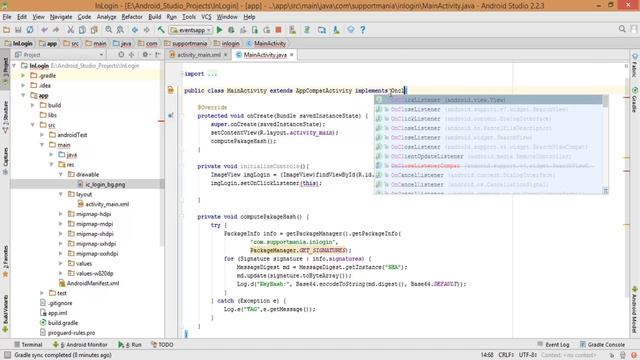Click the Replace toolbar icon

pyautogui.click(x=120, y=30)
